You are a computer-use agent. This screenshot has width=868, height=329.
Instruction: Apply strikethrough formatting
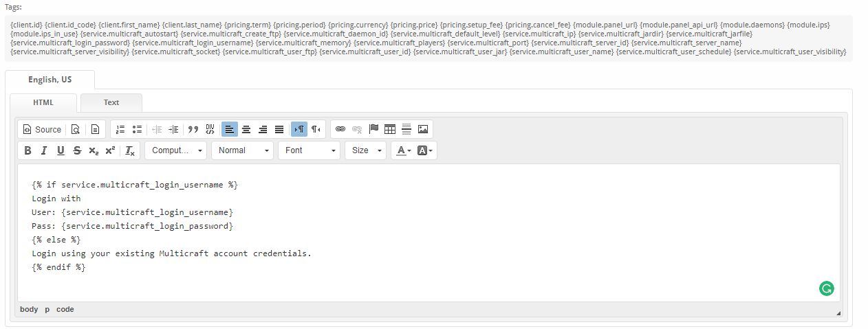coord(77,150)
